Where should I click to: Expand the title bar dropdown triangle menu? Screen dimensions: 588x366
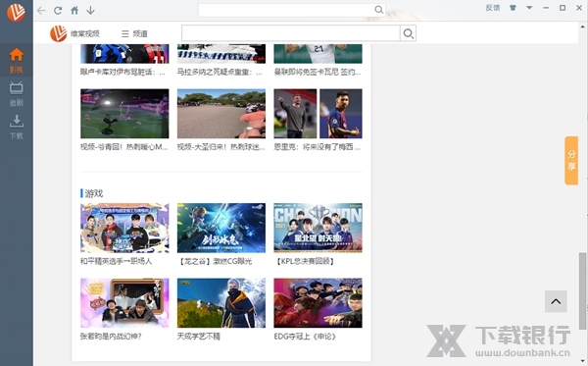[529, 8]
